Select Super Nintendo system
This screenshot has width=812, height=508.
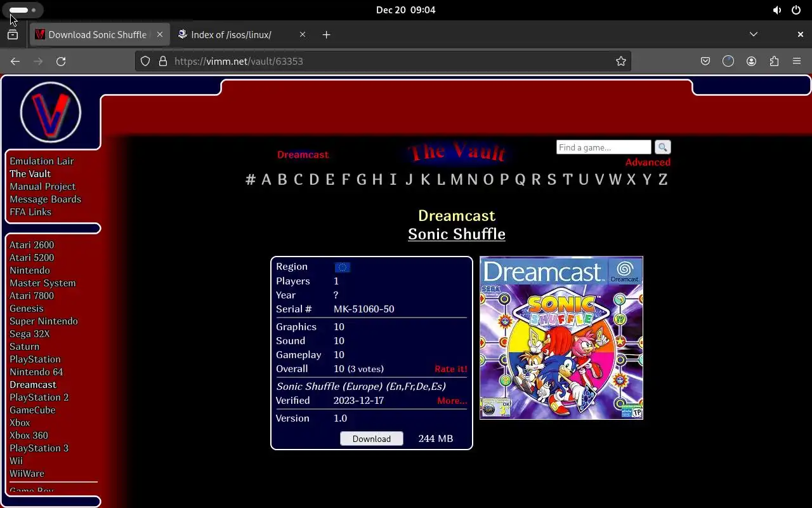(44, 321)
